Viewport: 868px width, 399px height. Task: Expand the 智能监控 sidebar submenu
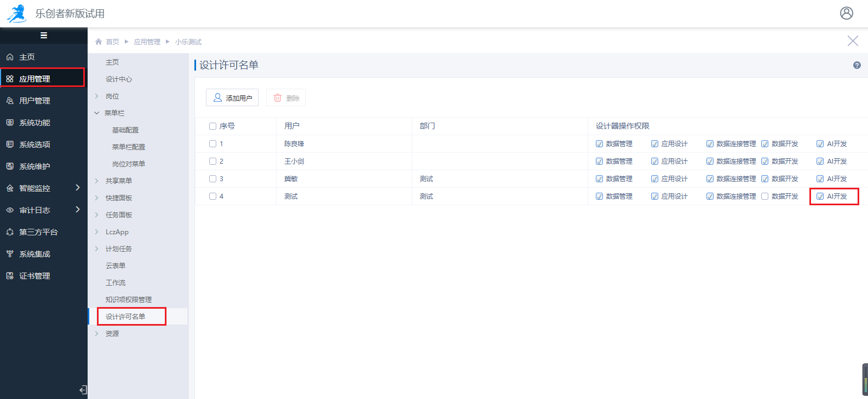77,188
